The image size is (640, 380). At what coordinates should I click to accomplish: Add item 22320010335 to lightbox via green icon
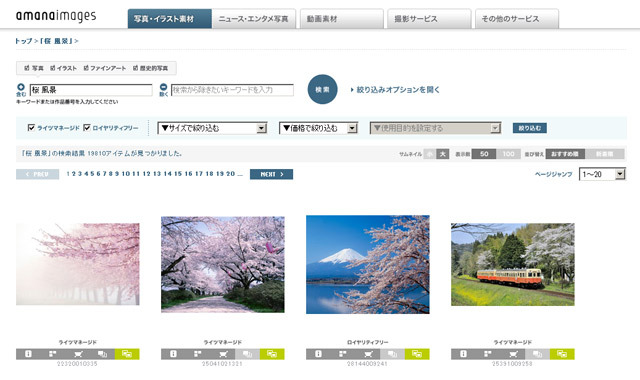[127, 354]
